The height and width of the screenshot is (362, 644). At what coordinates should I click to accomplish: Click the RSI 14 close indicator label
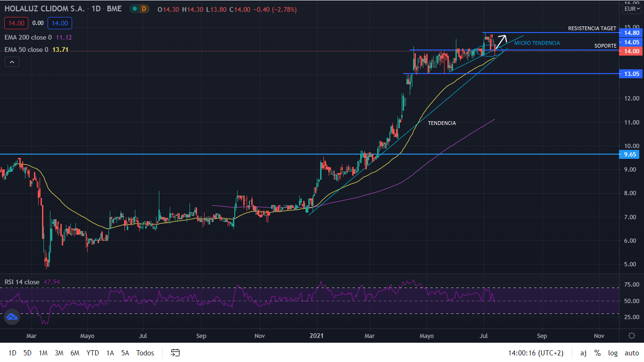22,282
